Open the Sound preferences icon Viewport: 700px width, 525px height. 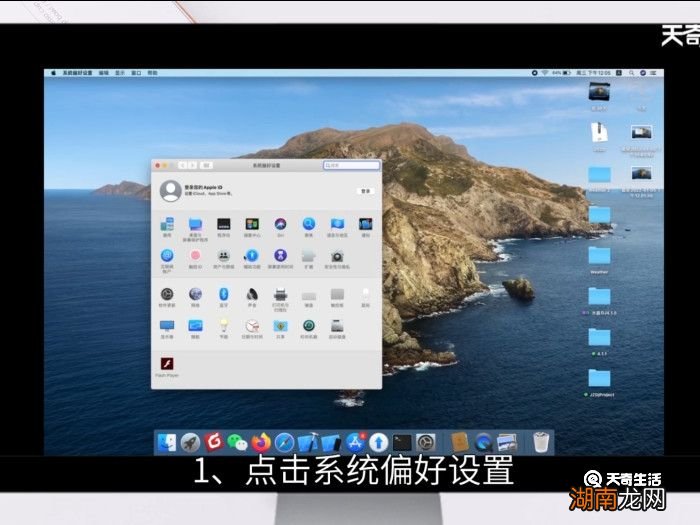point(252,294)
